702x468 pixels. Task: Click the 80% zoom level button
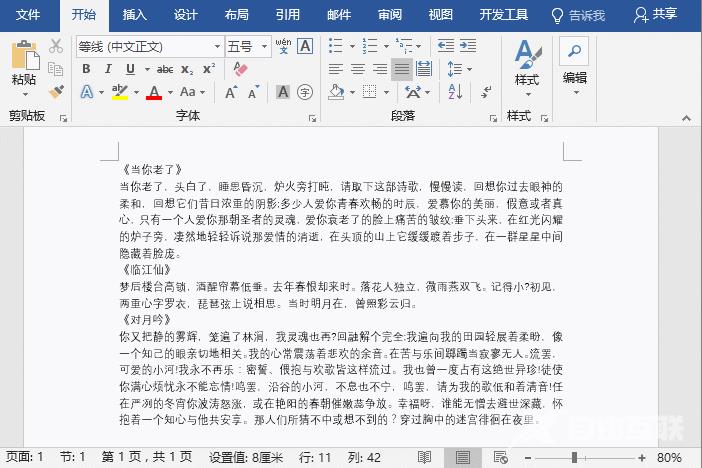click(670, 457)
